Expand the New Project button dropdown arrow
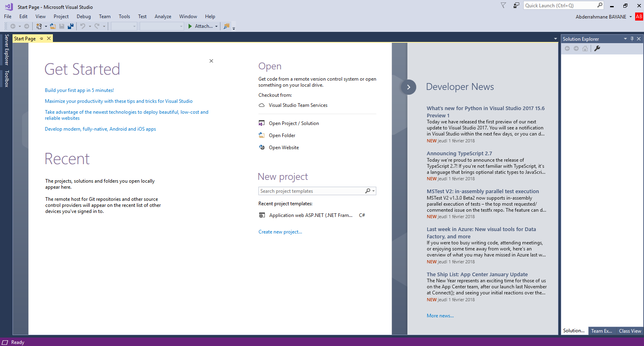 (x=46, y=26)
